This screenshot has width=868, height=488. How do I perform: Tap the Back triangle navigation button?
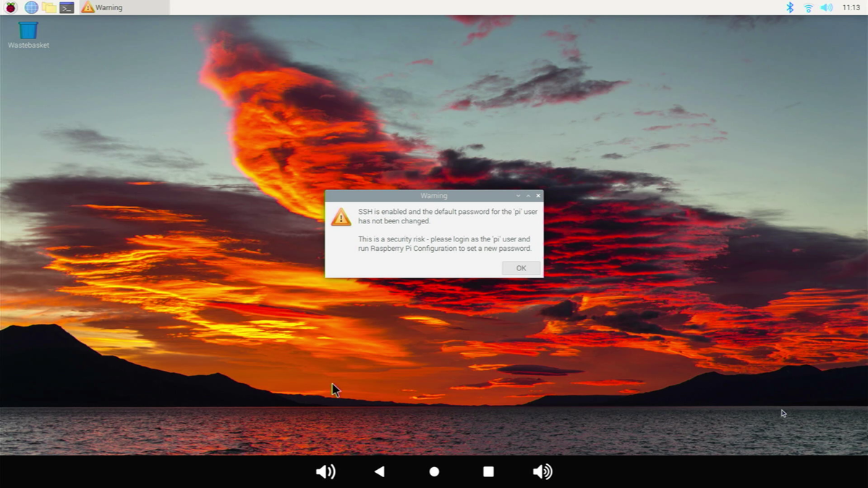click(379, 471)
